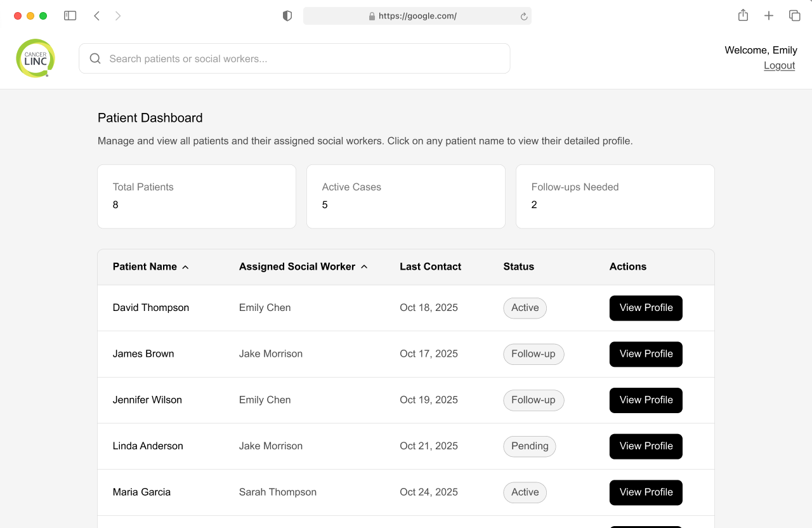Image resolution: width=812 pixels, height=528 pixels.
Task: Open a new tab with the plus icon
Action: (769, 15)
